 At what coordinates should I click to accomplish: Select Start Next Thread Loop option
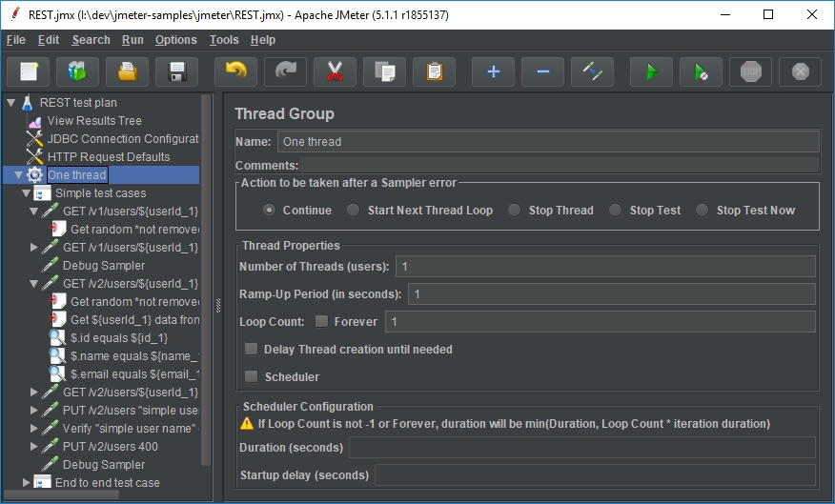tap(353, 211)
